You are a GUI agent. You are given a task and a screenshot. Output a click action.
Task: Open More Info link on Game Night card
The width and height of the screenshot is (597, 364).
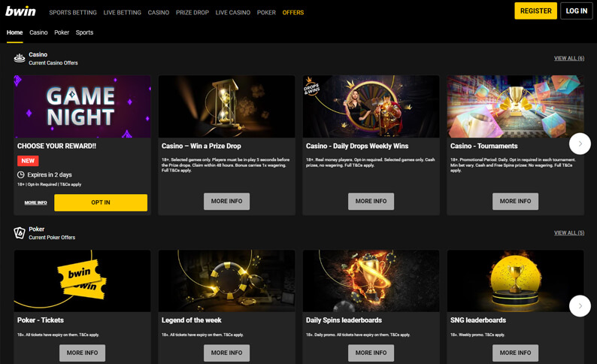point(36,202)
